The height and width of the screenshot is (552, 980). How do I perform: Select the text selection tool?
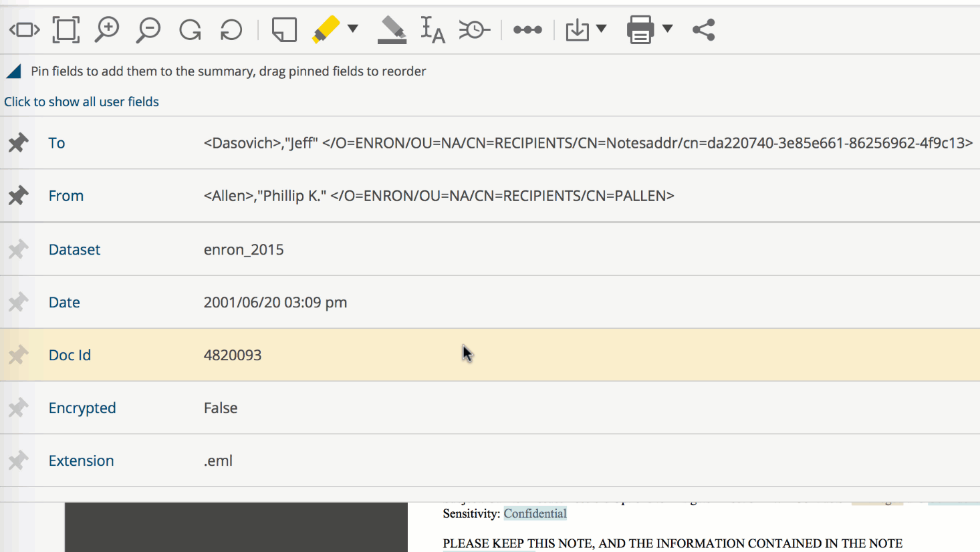click(433, 30)
